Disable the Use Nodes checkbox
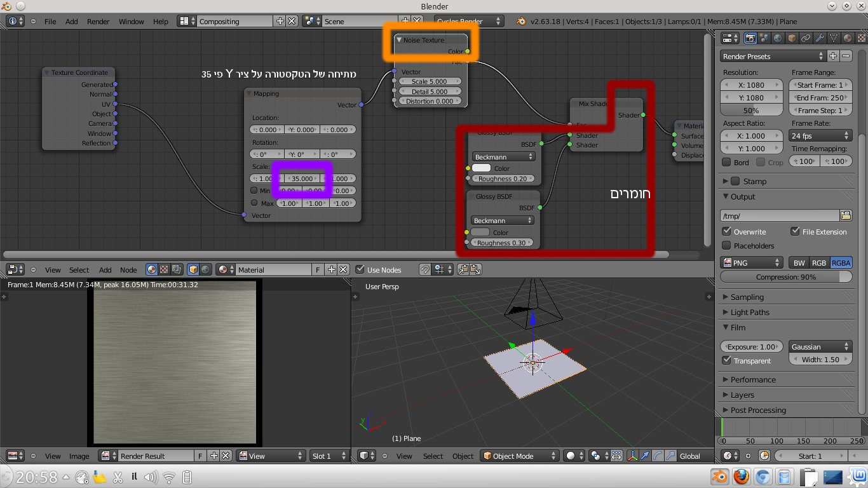 (360, 269)
